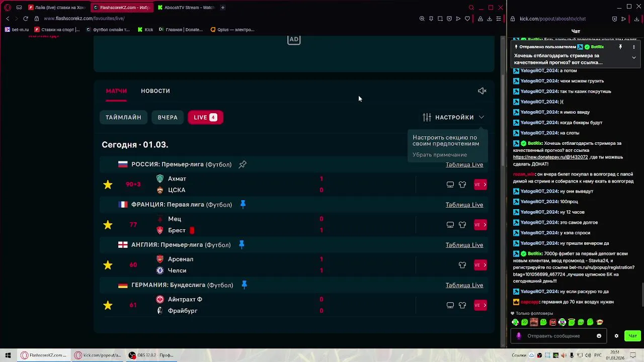Remove the star from Арсенал vs Челси
644x362 pixels.
click(108, 265)
